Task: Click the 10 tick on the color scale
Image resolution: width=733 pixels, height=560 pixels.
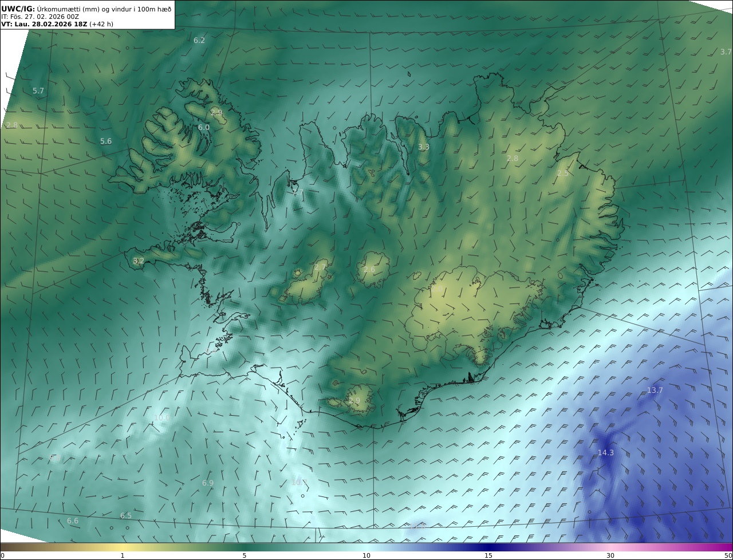Action: point(366,555)
